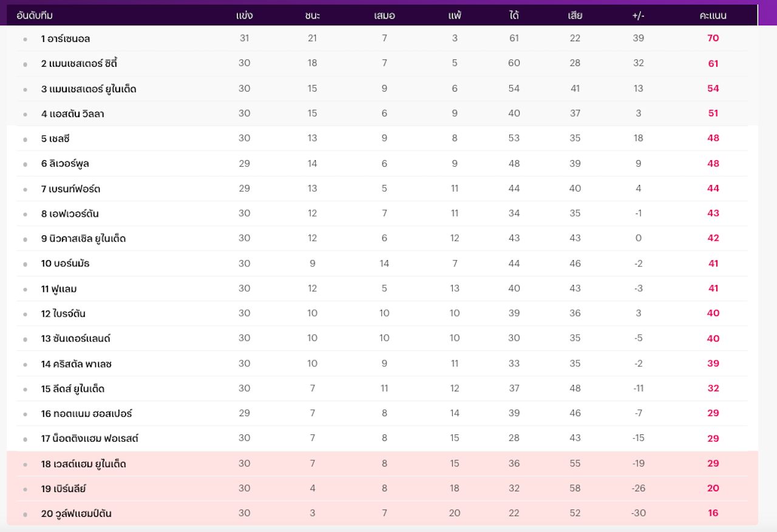Viewport: 777px width, 532px height.
Task: Click the +/- column header
Action: [x=638, y=16]
